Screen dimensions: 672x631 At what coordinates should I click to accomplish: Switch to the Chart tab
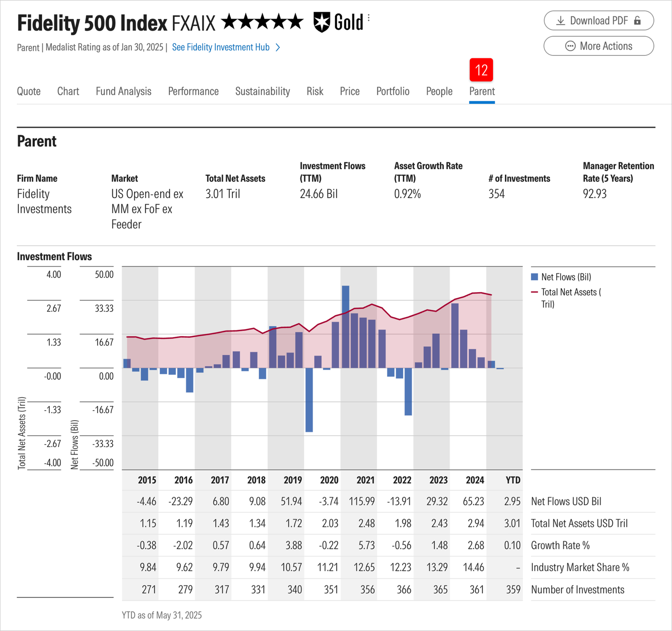click(68, 91)
